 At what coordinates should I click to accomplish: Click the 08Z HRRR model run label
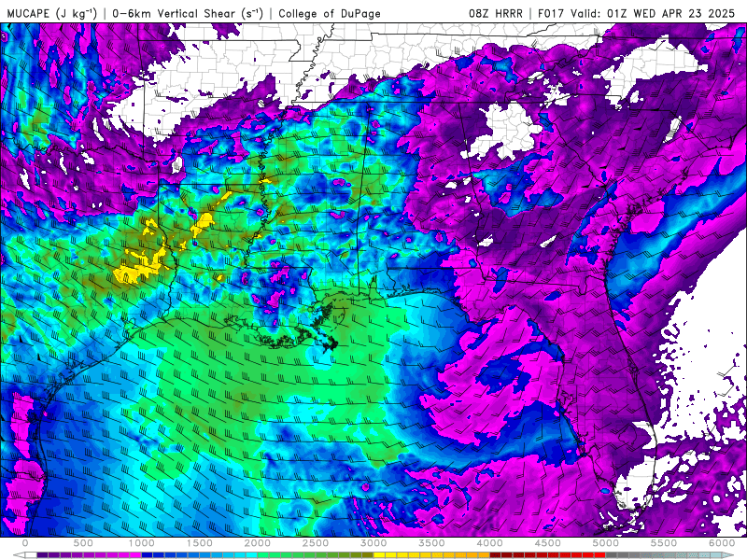pos(496,13)
